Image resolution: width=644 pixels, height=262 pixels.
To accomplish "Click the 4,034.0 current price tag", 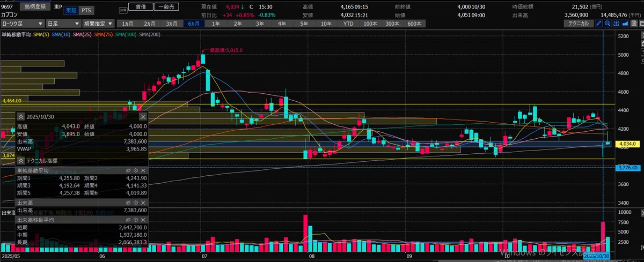I will pos(627,144).
